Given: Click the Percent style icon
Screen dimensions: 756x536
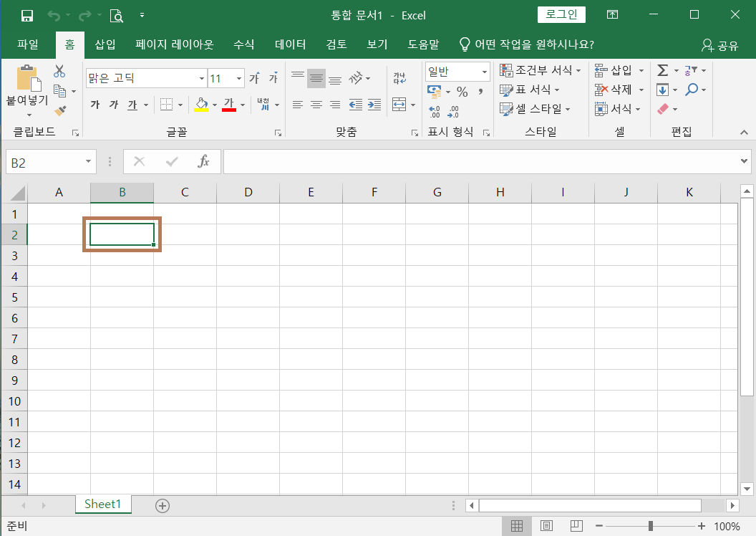Looking at the screenshot, I should click(462, 92).
